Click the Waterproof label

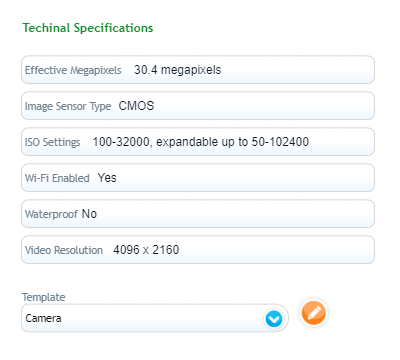point(51,214)
